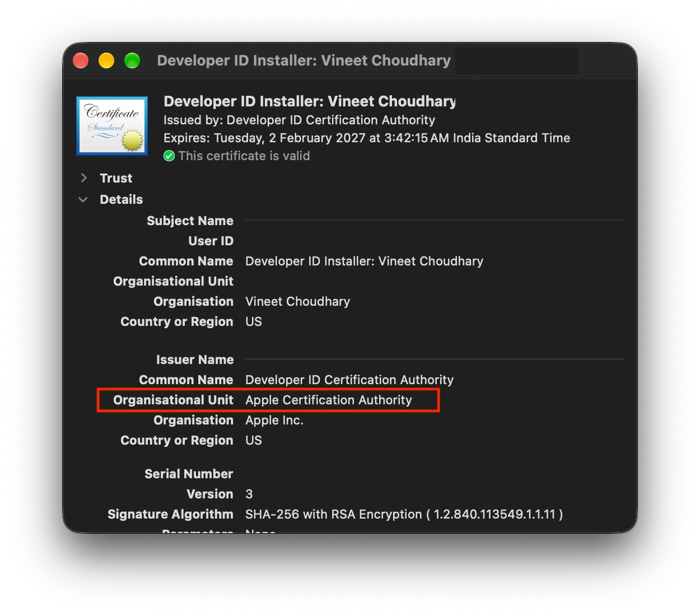Select the bold certificate name heading
Viewport: 700px width, 616px height.
[x=310, y=101]
